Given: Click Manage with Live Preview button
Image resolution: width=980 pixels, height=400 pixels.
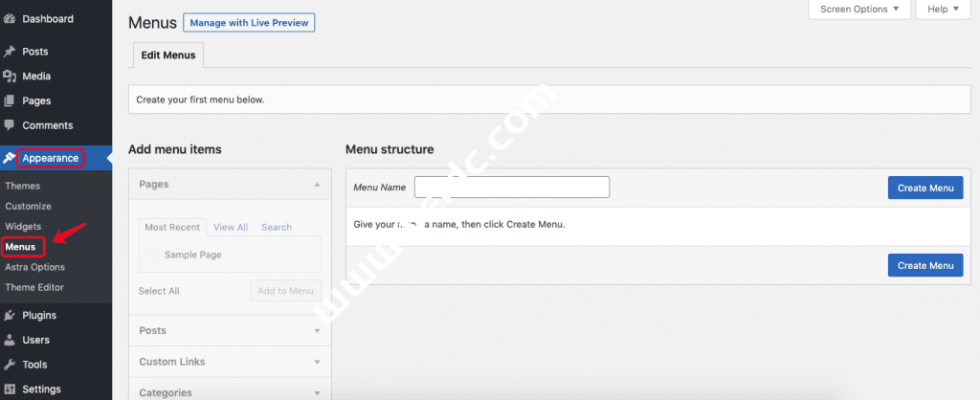Looking at the screenshot, I should tap(249, 22).
